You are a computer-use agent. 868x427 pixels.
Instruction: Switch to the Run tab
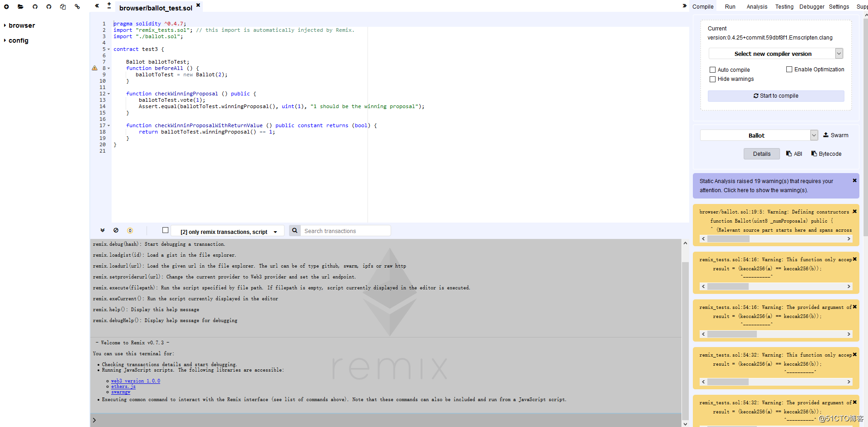click(730, 7)
